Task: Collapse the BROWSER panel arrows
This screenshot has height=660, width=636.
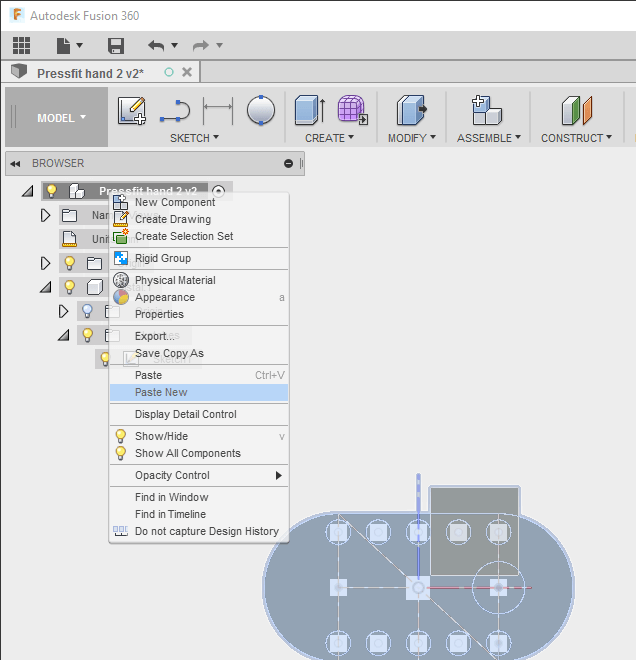Action: (16, 163)
